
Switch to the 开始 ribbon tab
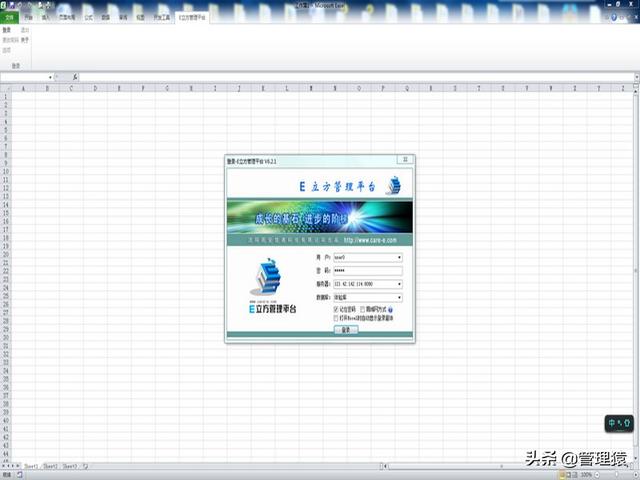[x=28, y=18]
